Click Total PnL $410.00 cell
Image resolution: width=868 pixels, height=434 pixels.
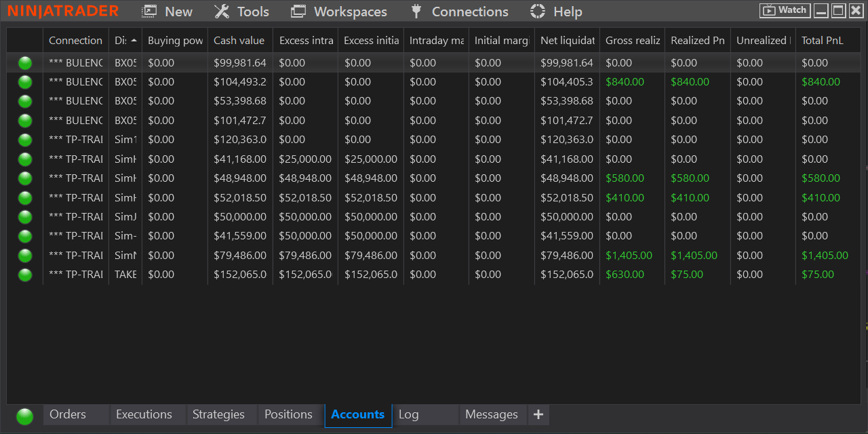[x=828, y=198]
